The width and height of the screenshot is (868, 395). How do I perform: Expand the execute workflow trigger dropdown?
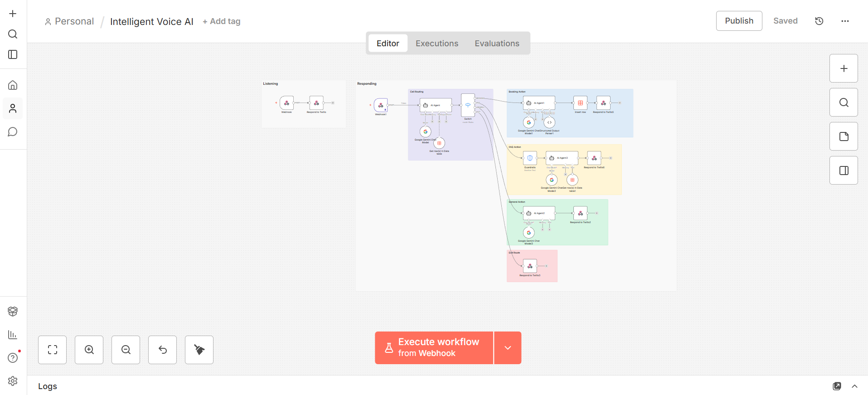point(508,348)
